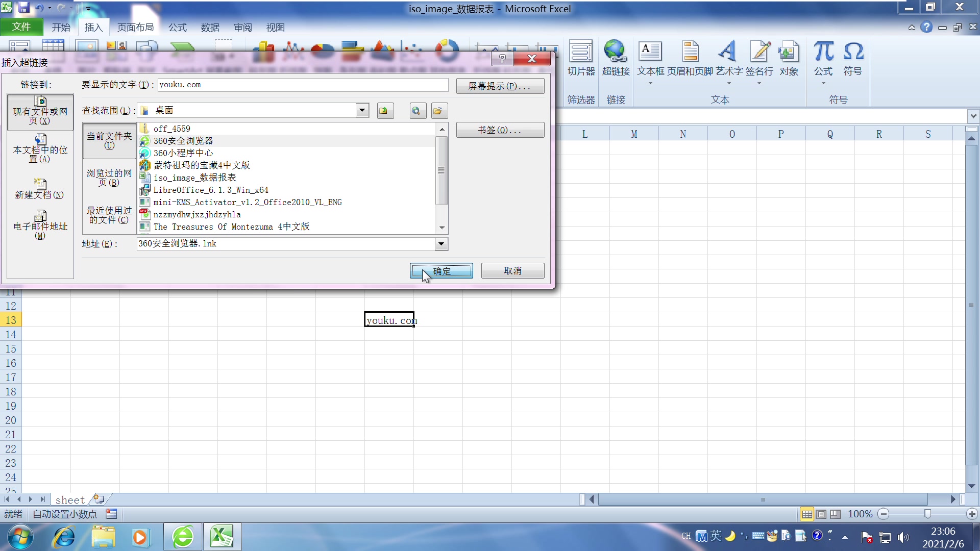This screenshot has width=980, height=551.
Task: Click the browse-for-file folder icon
Action: click(x=438, y=111)
